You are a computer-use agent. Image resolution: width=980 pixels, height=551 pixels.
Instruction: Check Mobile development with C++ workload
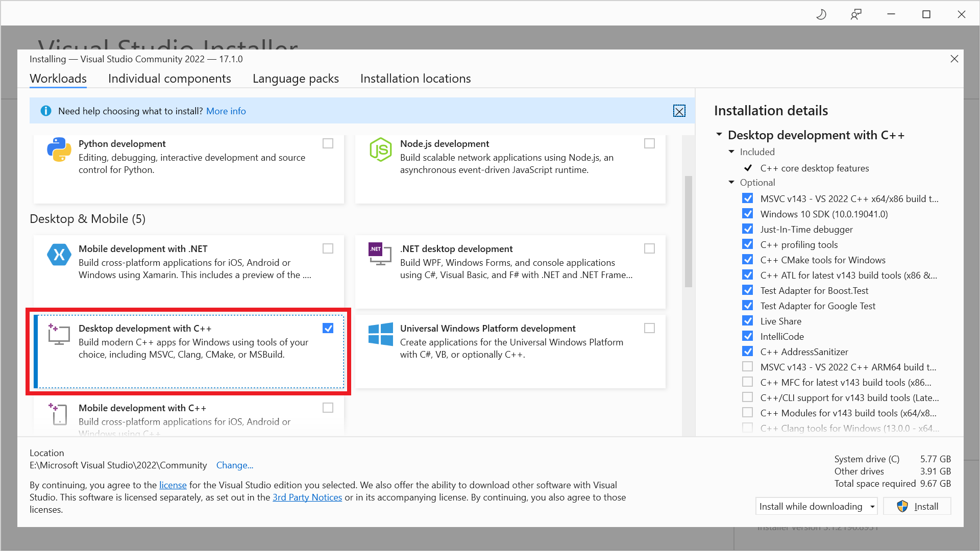click(x=328, y=408)
